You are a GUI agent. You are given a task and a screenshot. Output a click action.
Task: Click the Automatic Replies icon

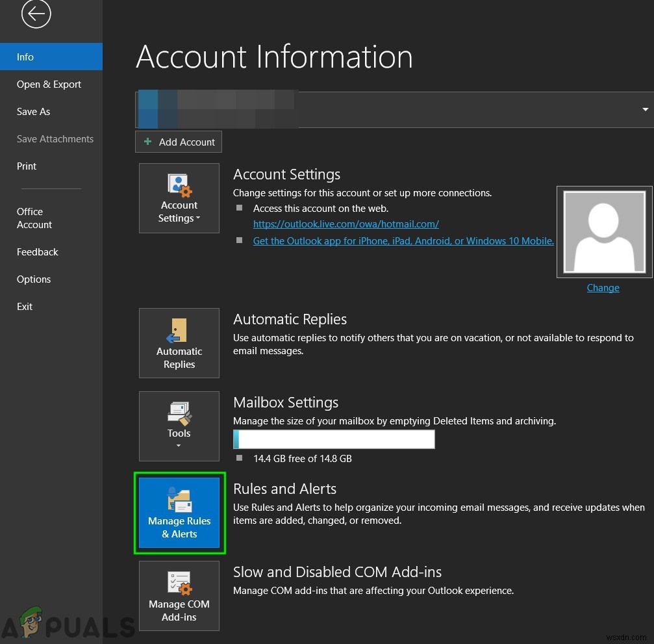(179, 335)
